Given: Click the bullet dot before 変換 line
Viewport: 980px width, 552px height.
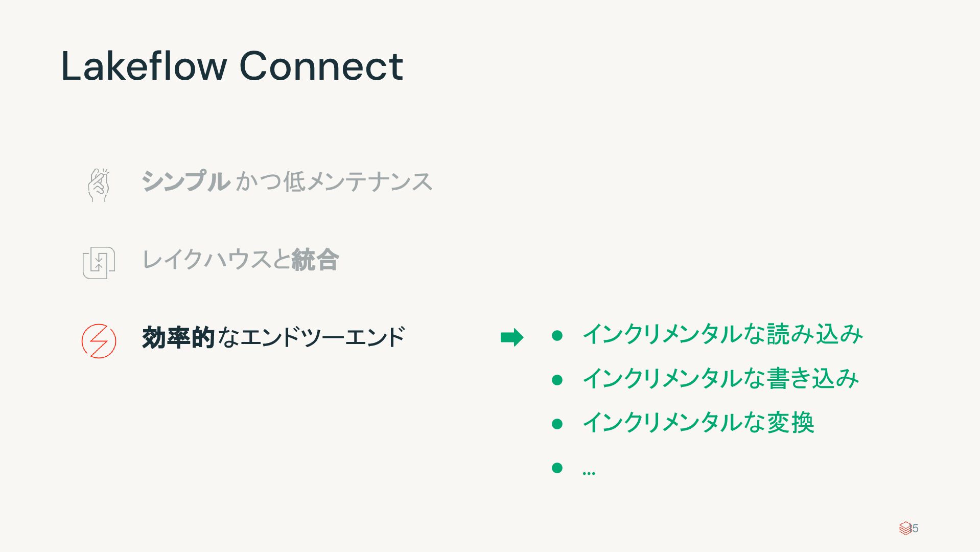Looking at the screenshot, I should pos(557,424).
